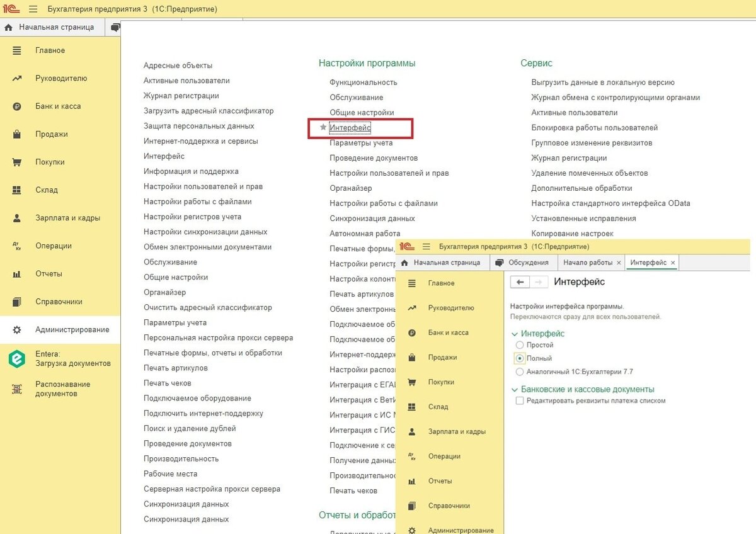Open Адресные объекты in the left list
The width and height of the screenshot is (756, 534).
(x=178, y=65)
